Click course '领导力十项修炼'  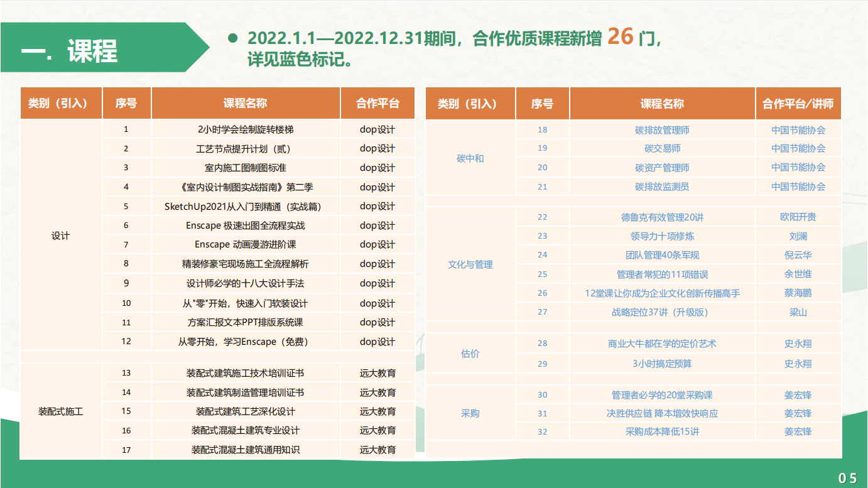coord(663,236)
